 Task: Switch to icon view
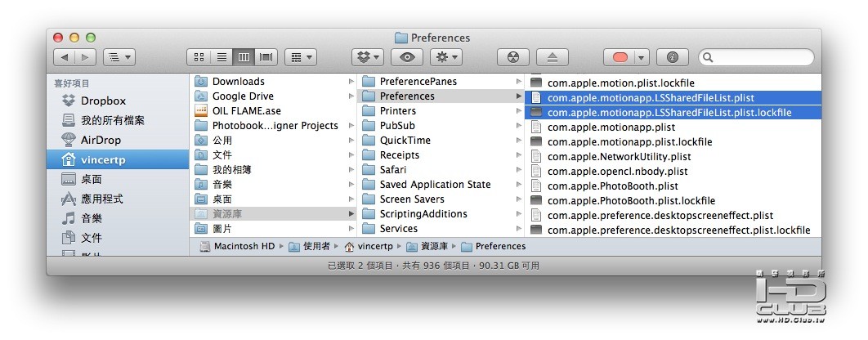(199, 57)
